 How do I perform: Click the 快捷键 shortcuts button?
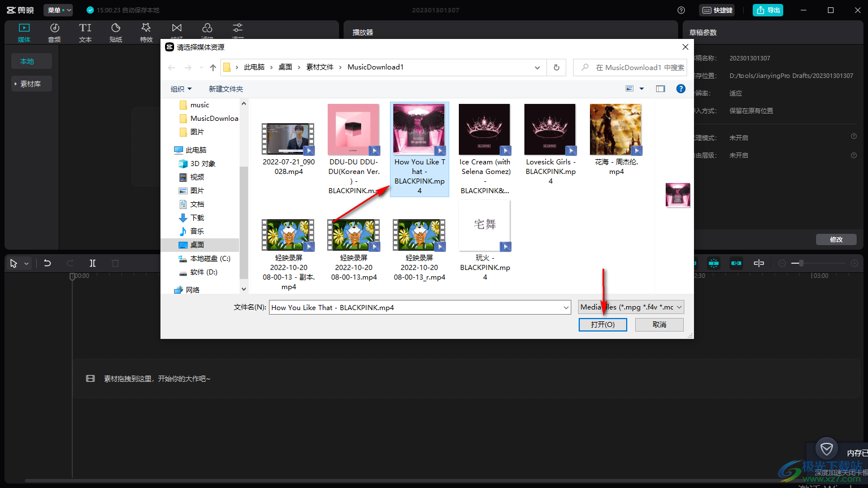[717, 10]
